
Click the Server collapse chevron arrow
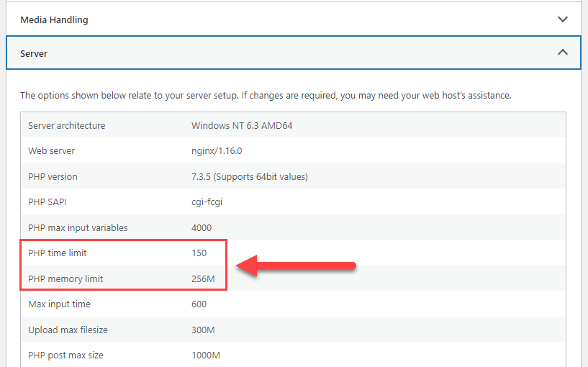click(563, 53)
